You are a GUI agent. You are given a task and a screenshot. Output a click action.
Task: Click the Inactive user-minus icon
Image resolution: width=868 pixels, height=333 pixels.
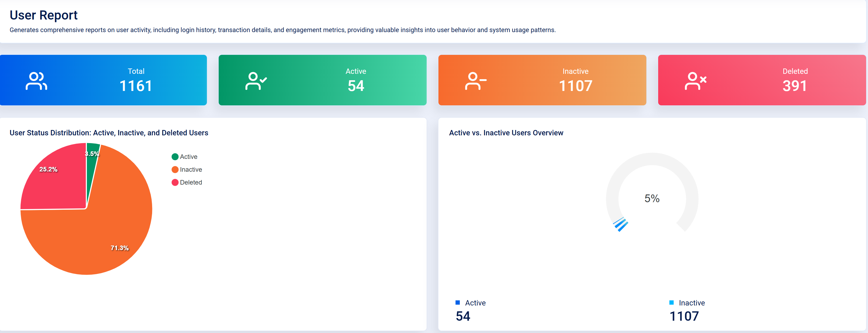pos(475,80)
